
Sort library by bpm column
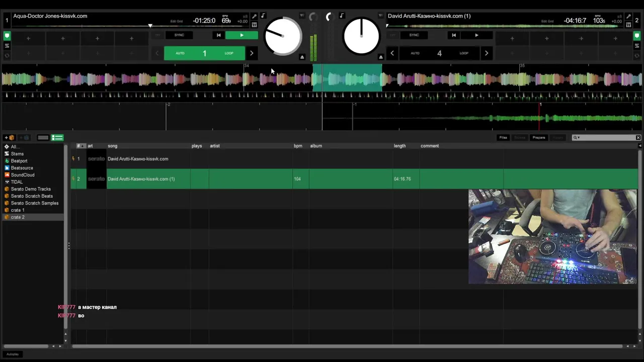pos(300,146)
